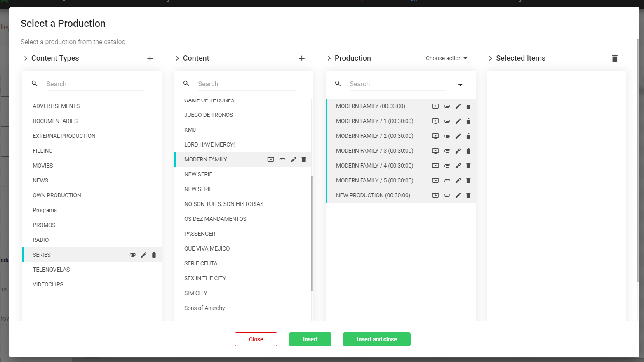Focus the Content search field
The width and height of the screenshot is (644, 362).
[246, 84]
